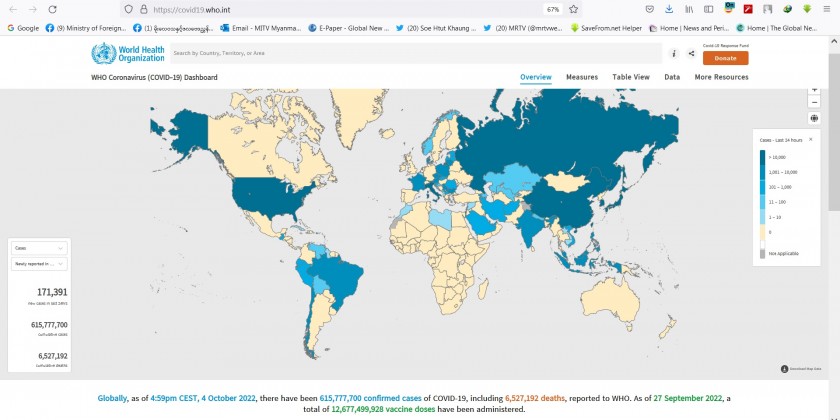Click the share icon next to search
840x420 pixels.
point(689,54)
